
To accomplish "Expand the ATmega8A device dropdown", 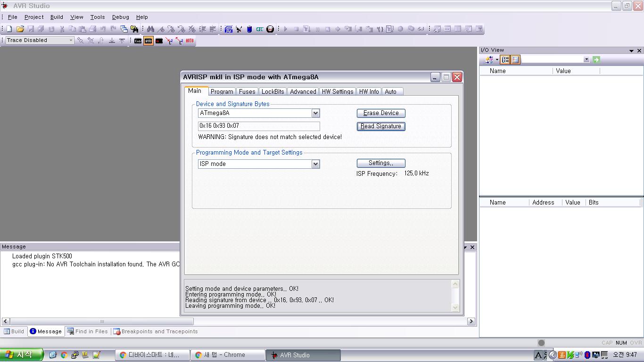I will [315, 113].
